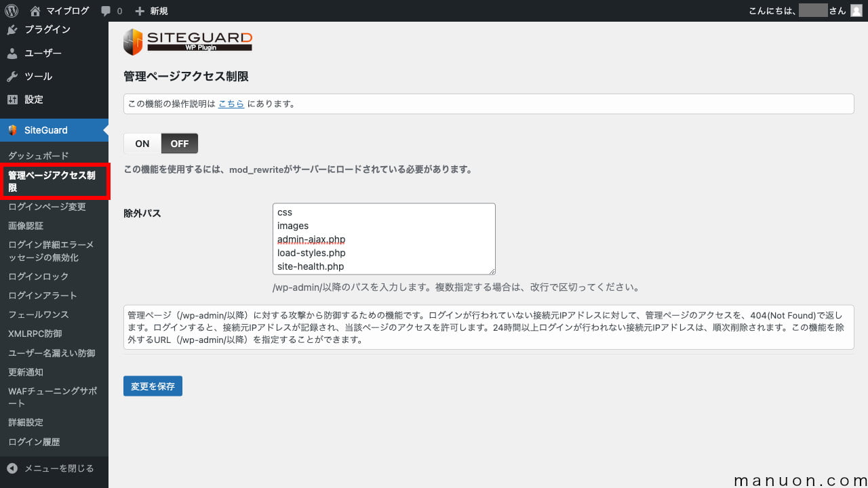
Task: Switch the feature to ON
Action: point(142,144)
